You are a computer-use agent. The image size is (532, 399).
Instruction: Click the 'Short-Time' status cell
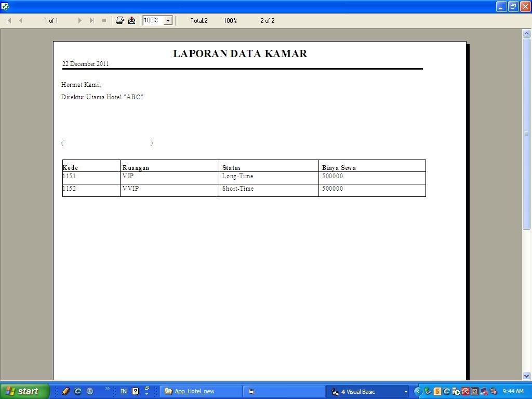click(x=269, y=189)
